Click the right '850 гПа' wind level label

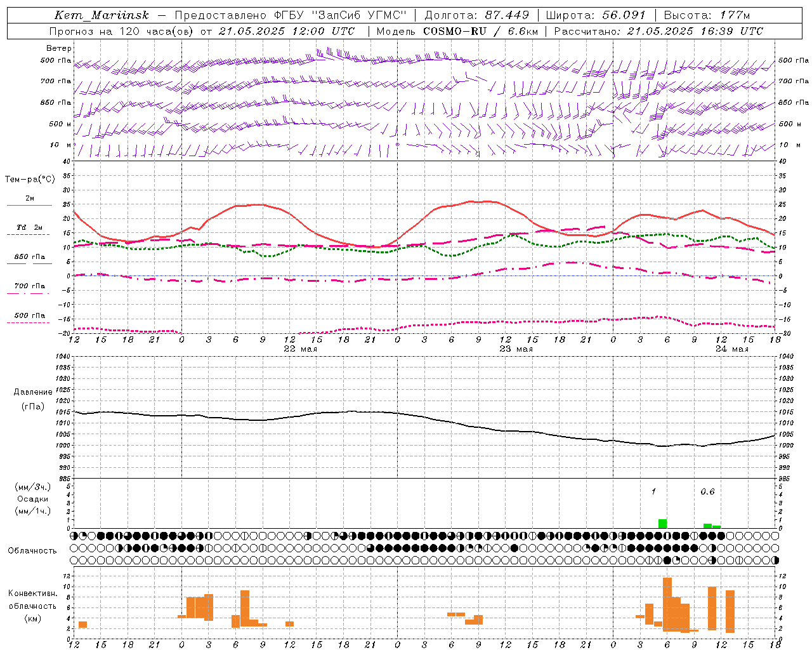794,102
